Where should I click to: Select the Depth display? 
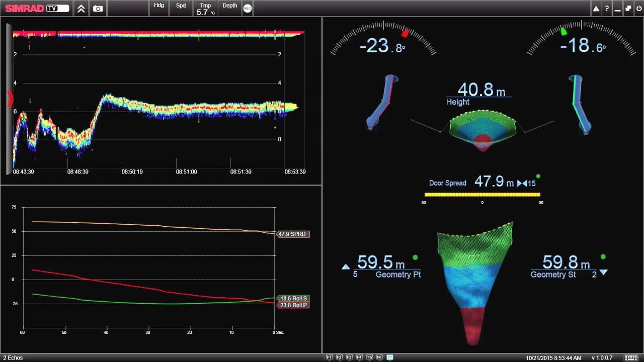(x=229, y=8)
